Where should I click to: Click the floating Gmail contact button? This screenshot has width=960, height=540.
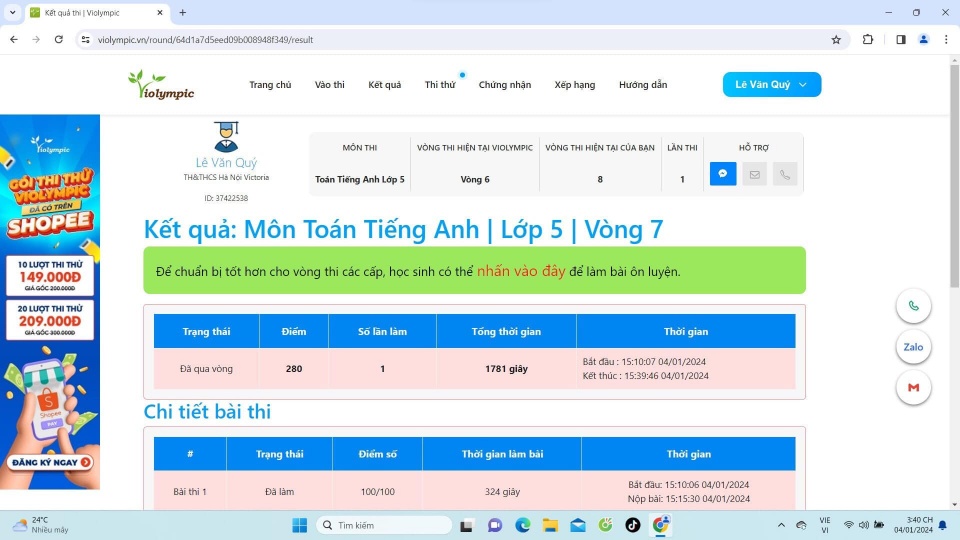[x=913, y=387]
